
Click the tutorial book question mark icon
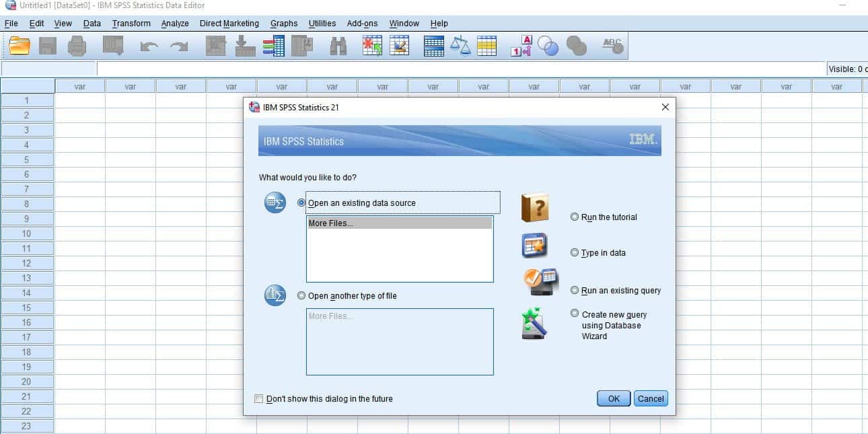535,208
